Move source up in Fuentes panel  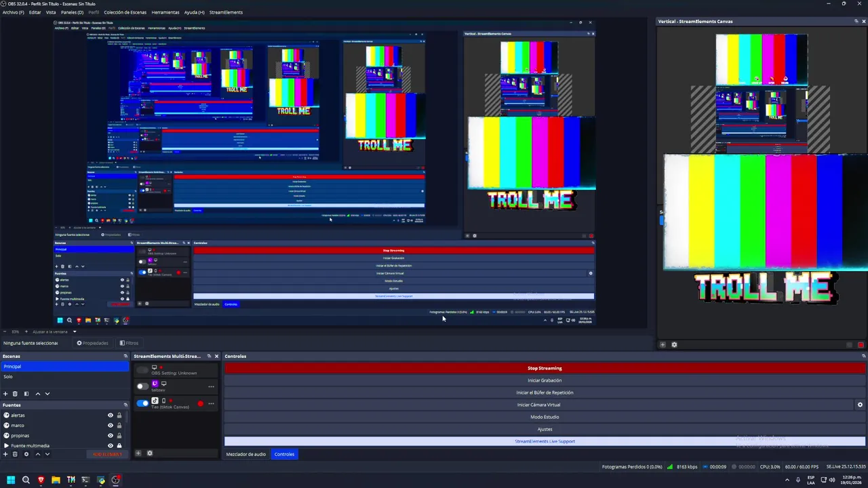[x=37, y=454]
